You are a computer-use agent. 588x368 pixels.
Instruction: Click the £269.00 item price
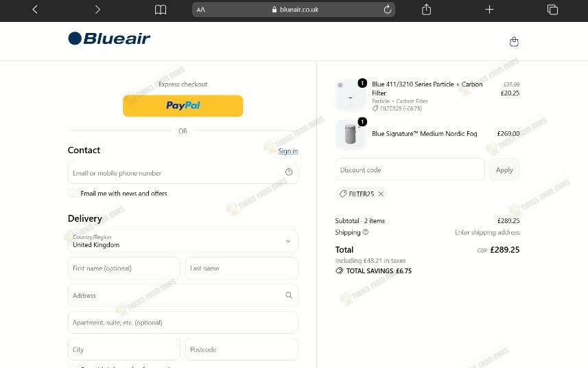(x=508, y=134)
